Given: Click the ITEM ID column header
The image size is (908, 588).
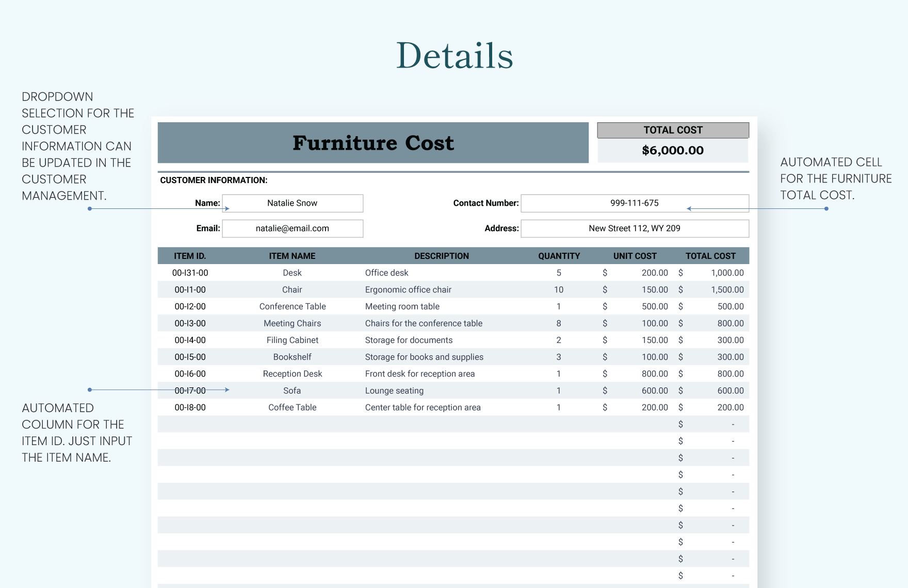Looking at the screenshot, I should [x=189, y=255].
